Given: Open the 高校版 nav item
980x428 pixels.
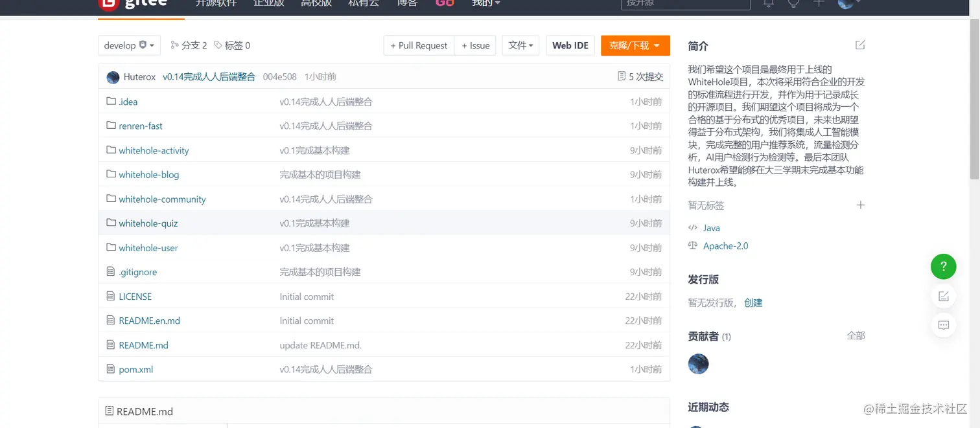Looking at the screenshot, I should pyautogui.click(x=316, y=3).
